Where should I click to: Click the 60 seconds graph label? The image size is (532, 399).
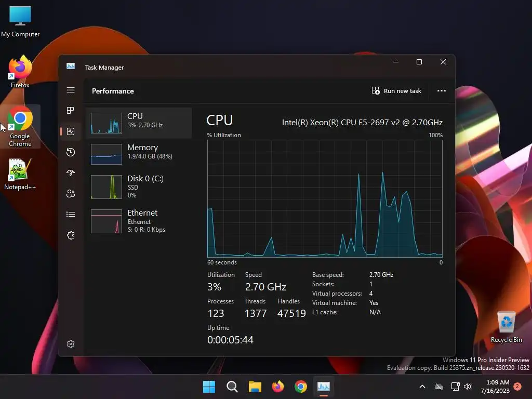tap(222, 262)
